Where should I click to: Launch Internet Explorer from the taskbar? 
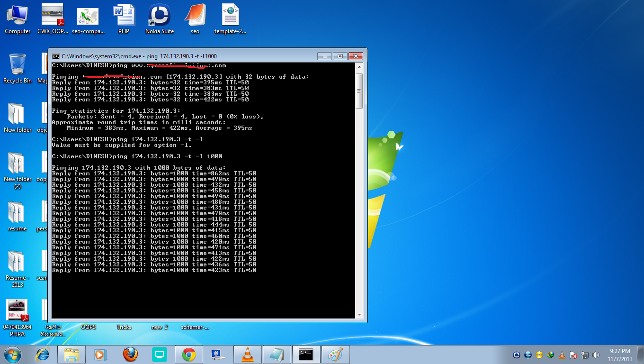pyautogui.click(x=43, y=354)
